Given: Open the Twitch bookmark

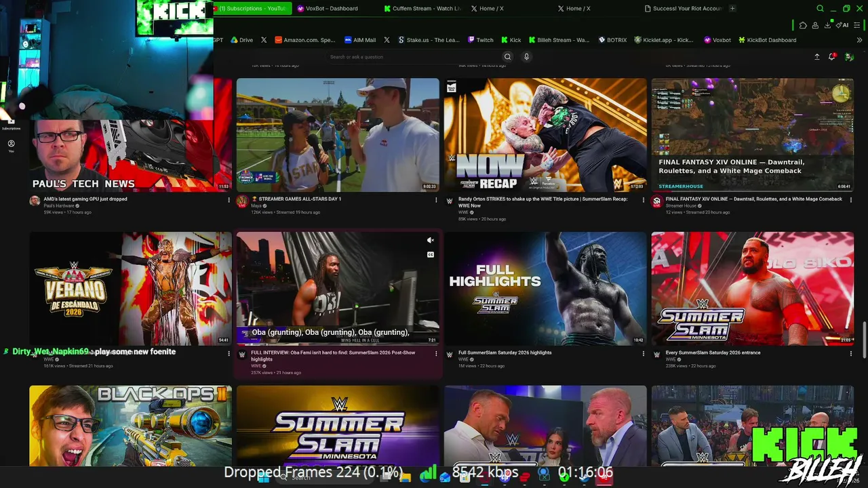Looking at the screenshot, I should click(481, 40).
